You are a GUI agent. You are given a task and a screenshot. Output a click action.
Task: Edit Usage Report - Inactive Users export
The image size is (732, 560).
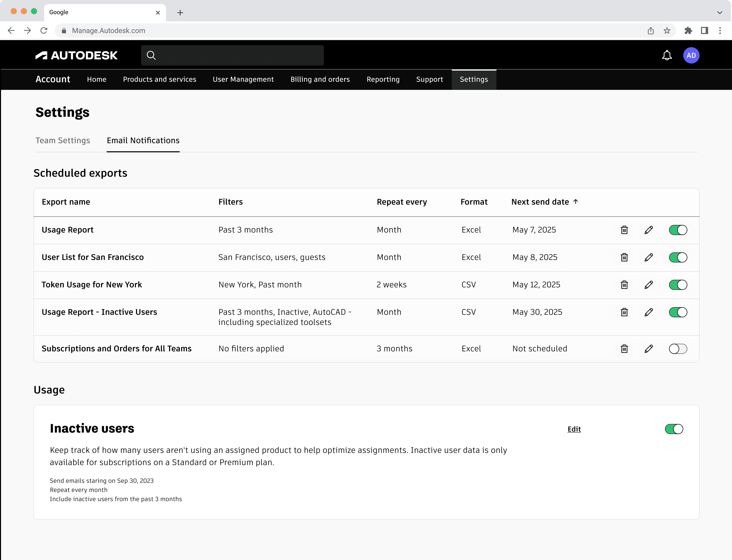(x=648, y=312)
